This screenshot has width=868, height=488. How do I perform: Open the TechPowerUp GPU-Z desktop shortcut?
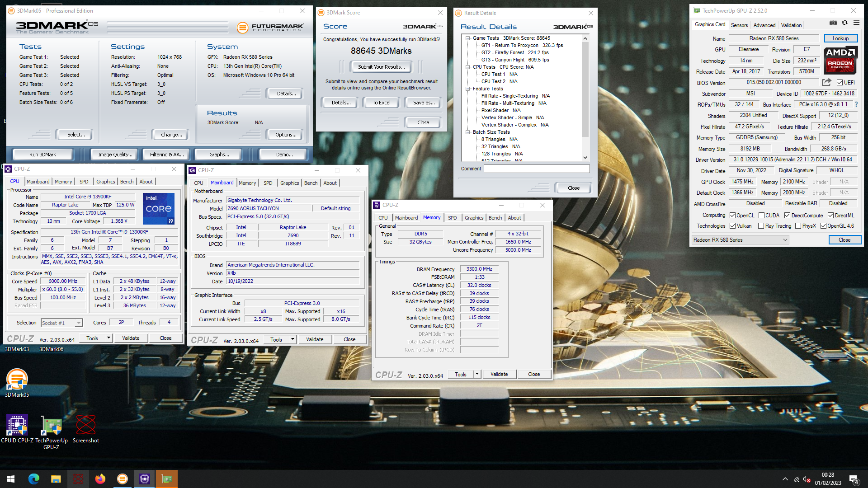click(x=52, y=432)
